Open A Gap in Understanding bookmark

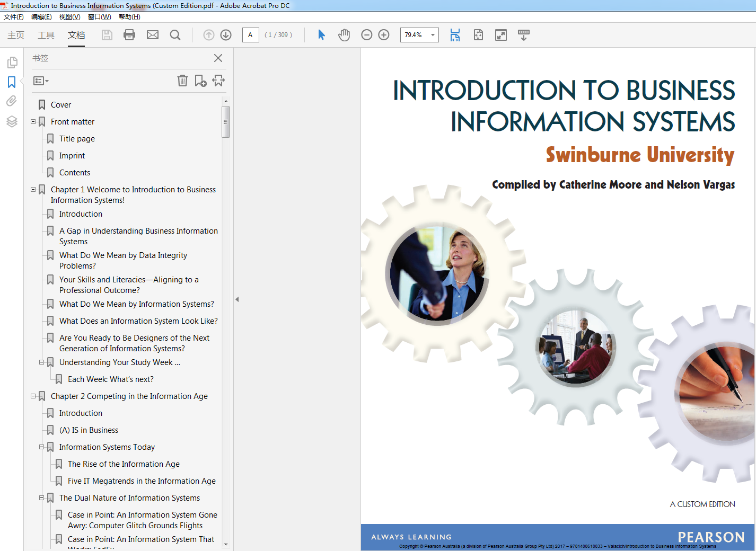(x=138, y=236)
